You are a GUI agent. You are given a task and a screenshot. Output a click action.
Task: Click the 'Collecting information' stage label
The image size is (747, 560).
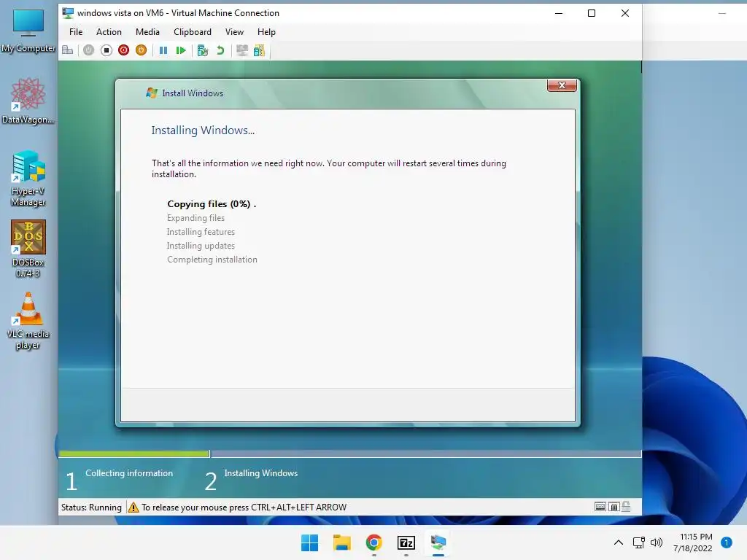[129, 472]
